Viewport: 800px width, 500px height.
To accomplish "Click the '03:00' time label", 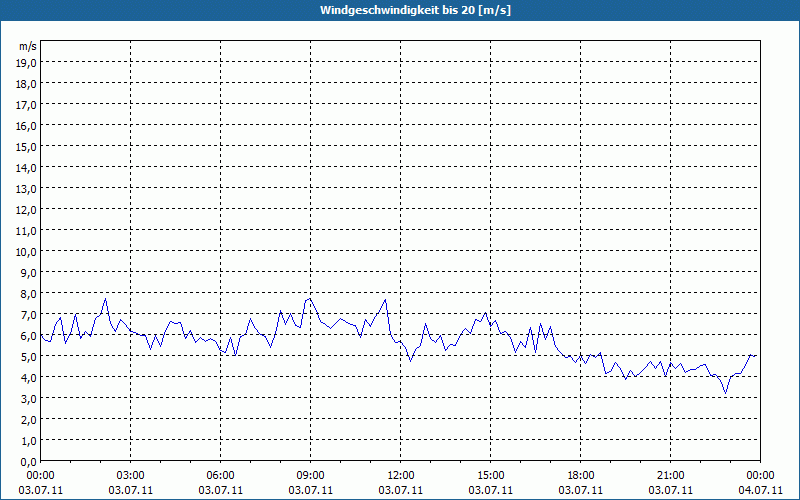I will pyautogui.click(x=131, y=476).
